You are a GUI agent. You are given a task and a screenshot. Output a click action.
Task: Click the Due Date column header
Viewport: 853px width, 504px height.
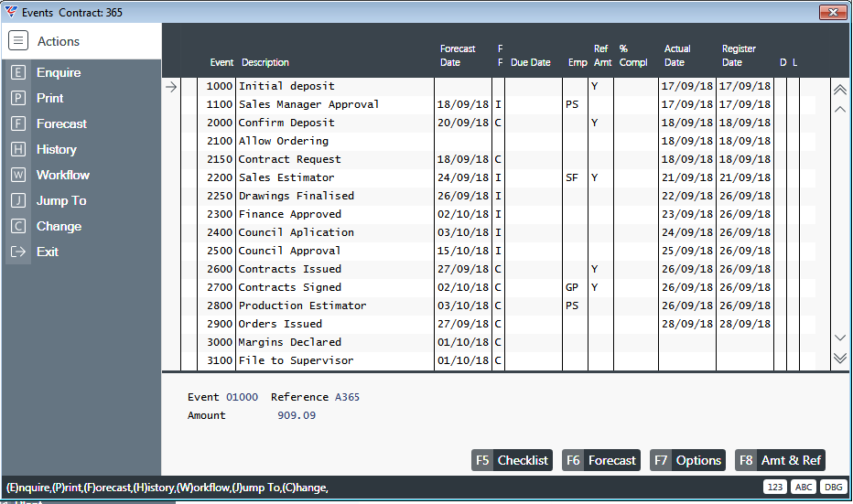point(531,62)
